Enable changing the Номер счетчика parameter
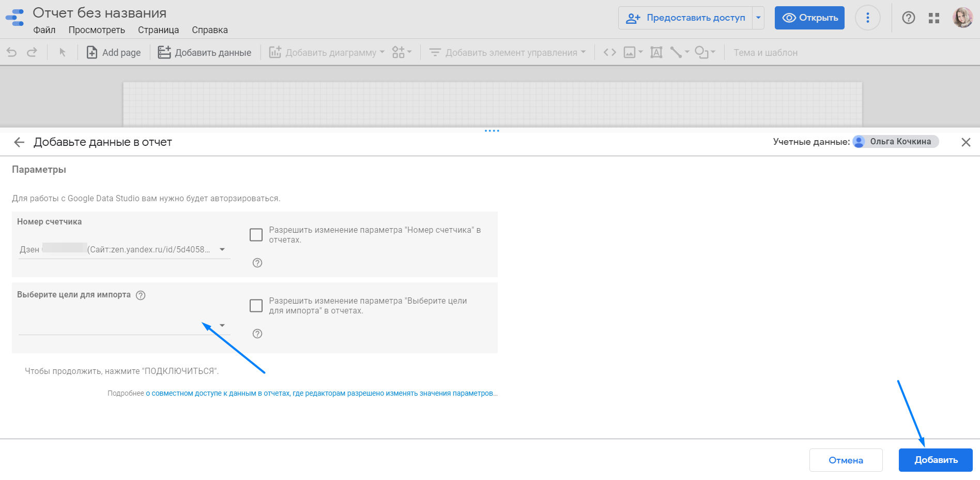Image resolution: width=980 pixels, height=480 pixels. click(256, 235)
